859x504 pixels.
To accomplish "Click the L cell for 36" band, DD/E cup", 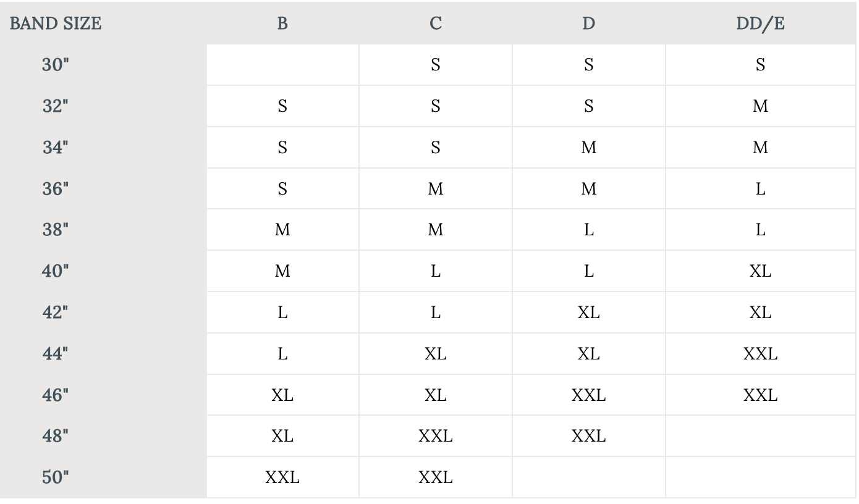I will (x=760, y=189).
